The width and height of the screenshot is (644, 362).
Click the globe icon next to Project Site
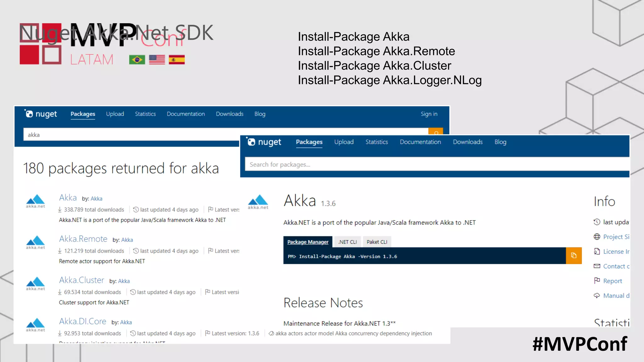click(x=597, y=237)
